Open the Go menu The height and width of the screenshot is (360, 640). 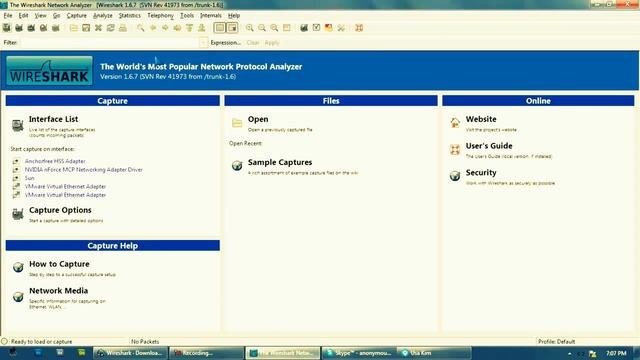(x=56, y=16)
